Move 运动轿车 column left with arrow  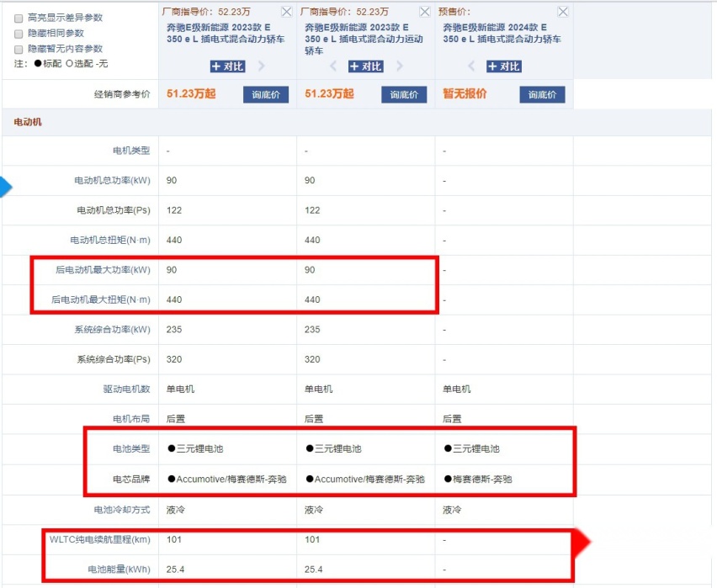333,66
